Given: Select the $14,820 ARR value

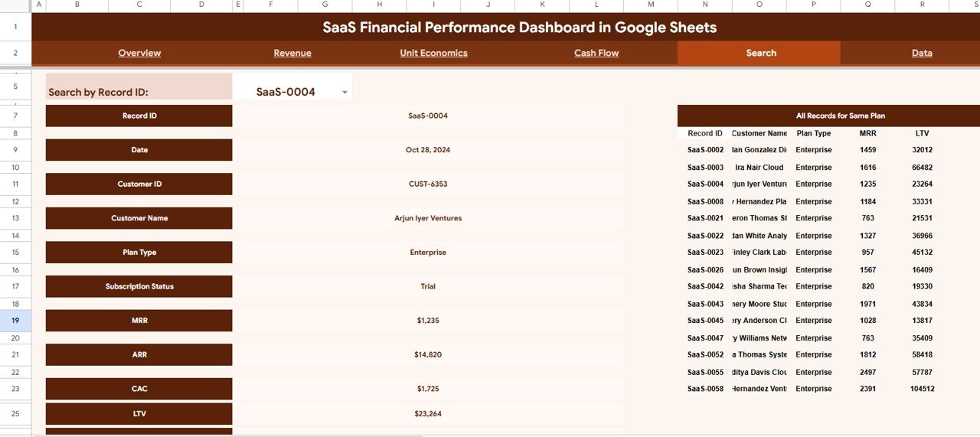Looking at the screenshot, I should (428, 355).
